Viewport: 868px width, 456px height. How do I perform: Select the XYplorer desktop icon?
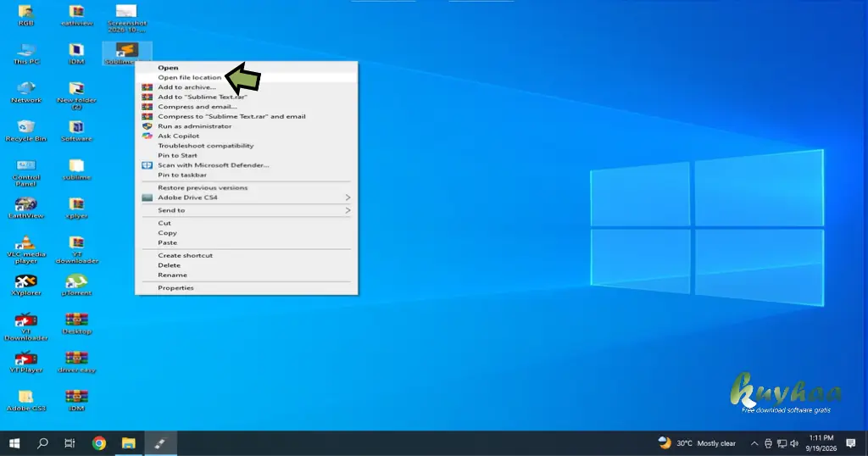click(x=26, y=285)
